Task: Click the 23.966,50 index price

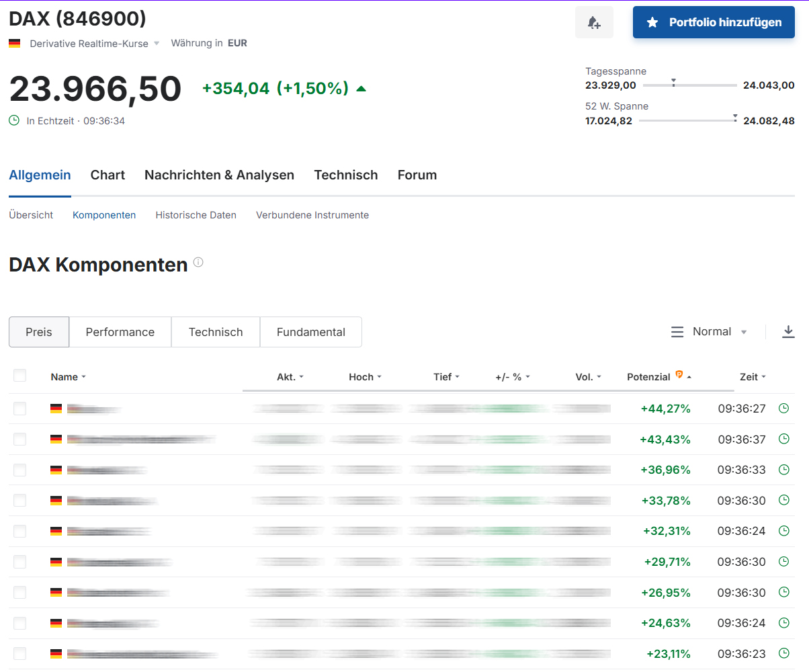Action: point(95,89)
